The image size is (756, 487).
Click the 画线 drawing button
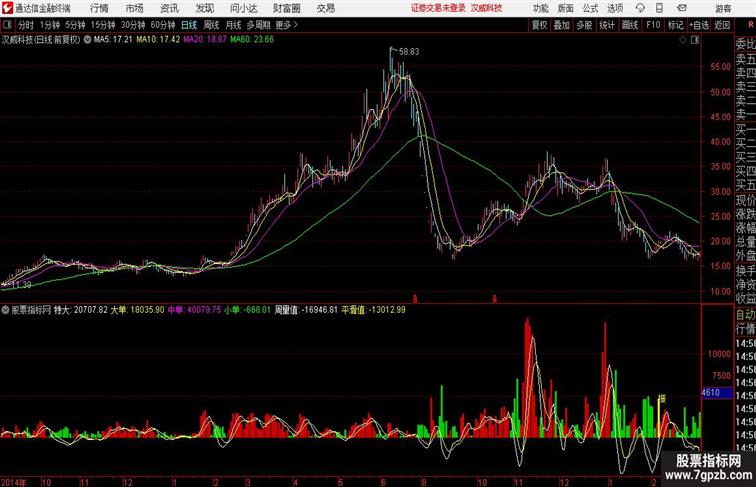(630, 25)
